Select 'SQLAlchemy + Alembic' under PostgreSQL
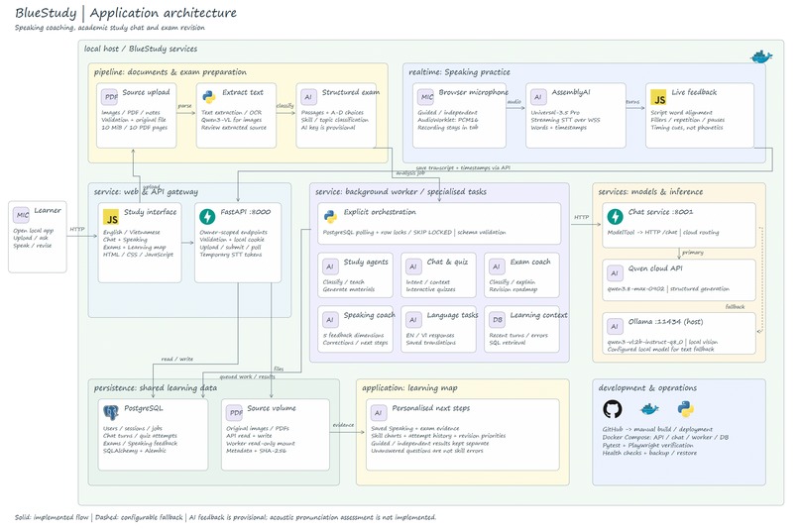The image size is (799, 532). click(x=135, y=451)
